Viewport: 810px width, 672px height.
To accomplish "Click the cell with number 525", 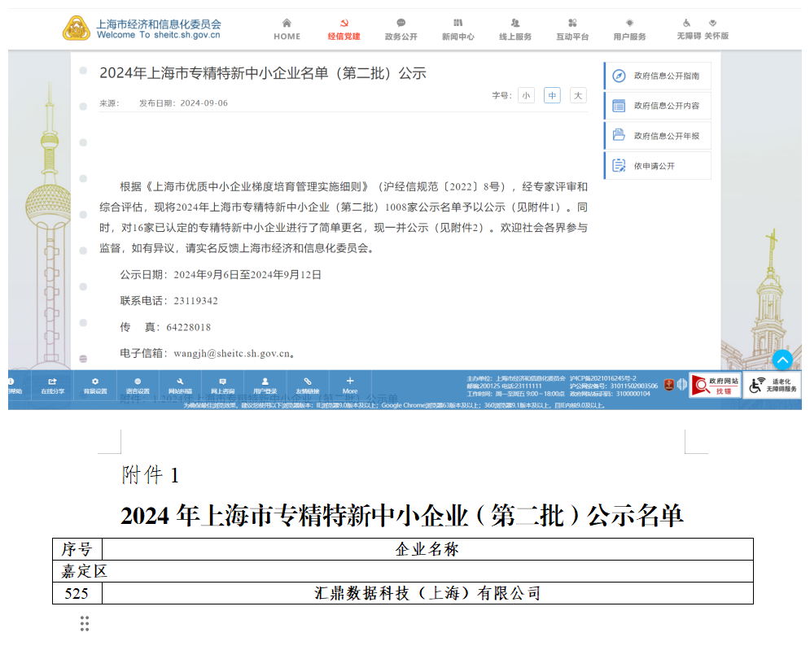I will click(77, 594).
